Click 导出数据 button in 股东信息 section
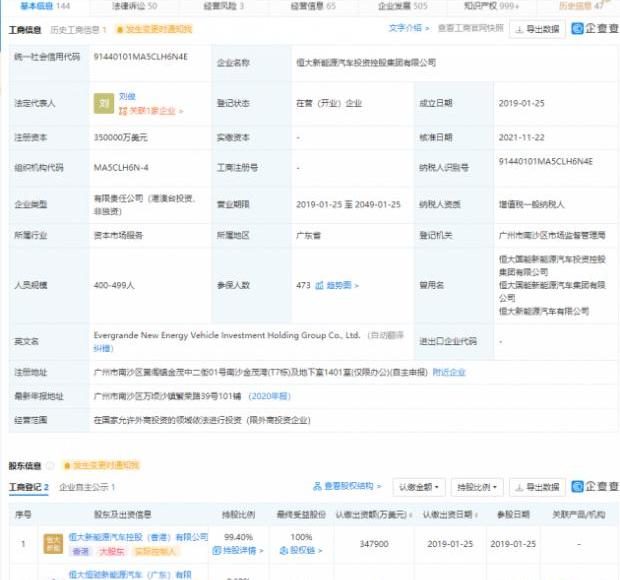This screenshot has height=580, width=620. [x=537, y=487]
